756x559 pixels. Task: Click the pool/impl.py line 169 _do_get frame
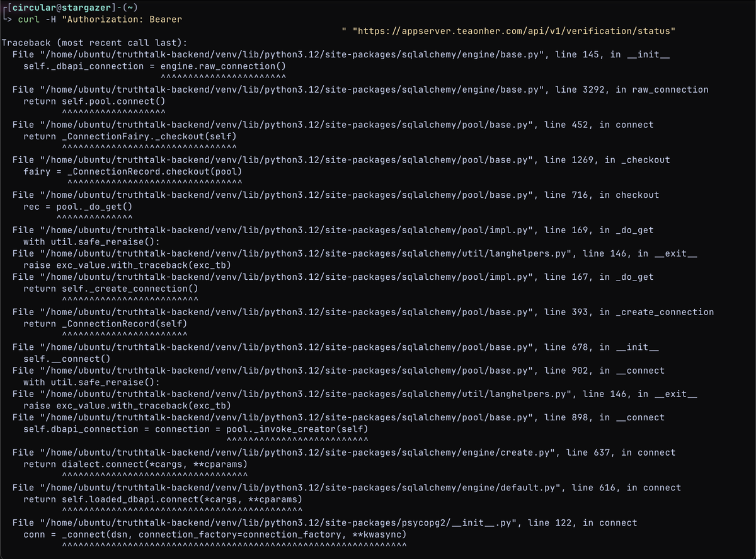(333, 231)
